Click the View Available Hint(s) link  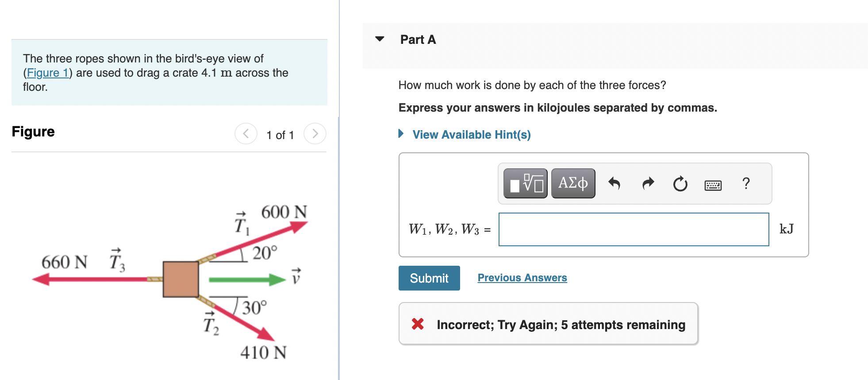[471, 134]
